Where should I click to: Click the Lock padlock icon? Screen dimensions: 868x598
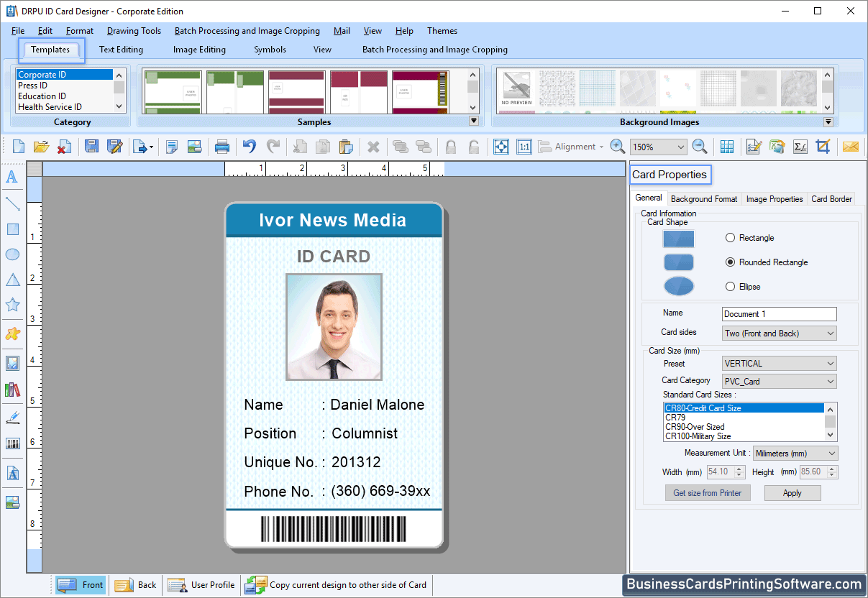tap(451, 147)
